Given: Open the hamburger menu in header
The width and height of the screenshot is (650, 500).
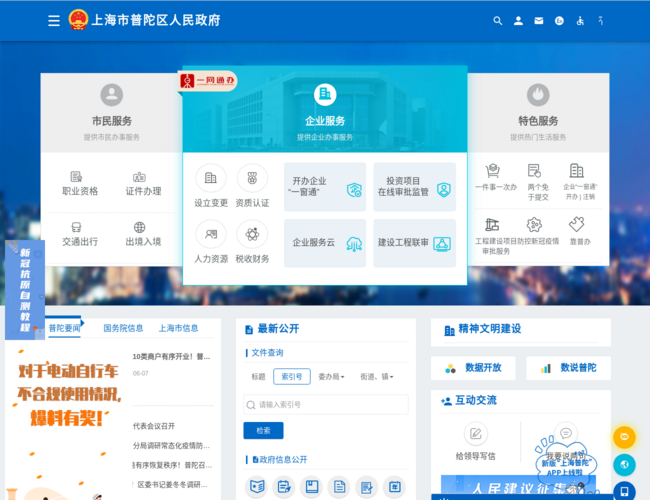Looking at the screenshot, I should click(54, 20).
